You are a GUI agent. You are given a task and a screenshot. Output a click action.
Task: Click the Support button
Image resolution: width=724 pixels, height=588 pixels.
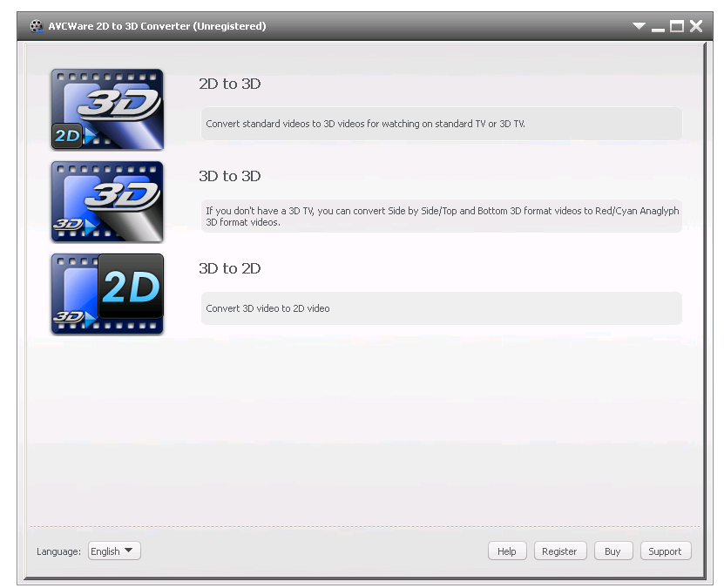666,551
